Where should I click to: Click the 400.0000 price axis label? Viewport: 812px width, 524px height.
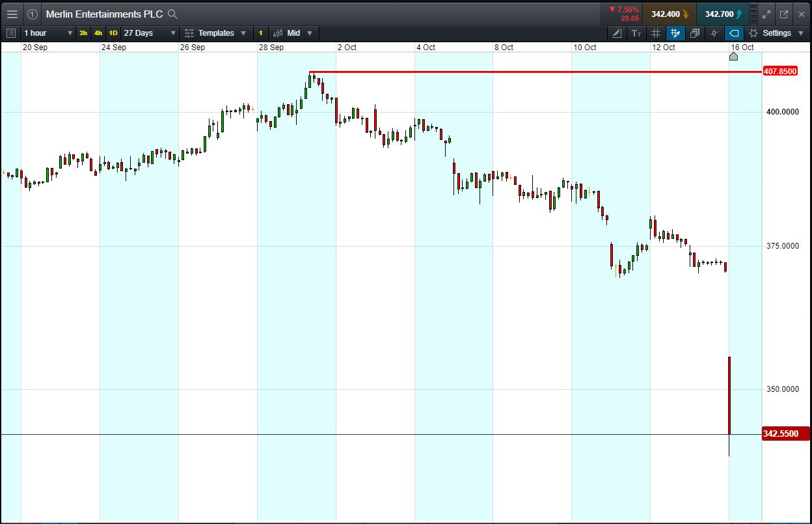782,112
